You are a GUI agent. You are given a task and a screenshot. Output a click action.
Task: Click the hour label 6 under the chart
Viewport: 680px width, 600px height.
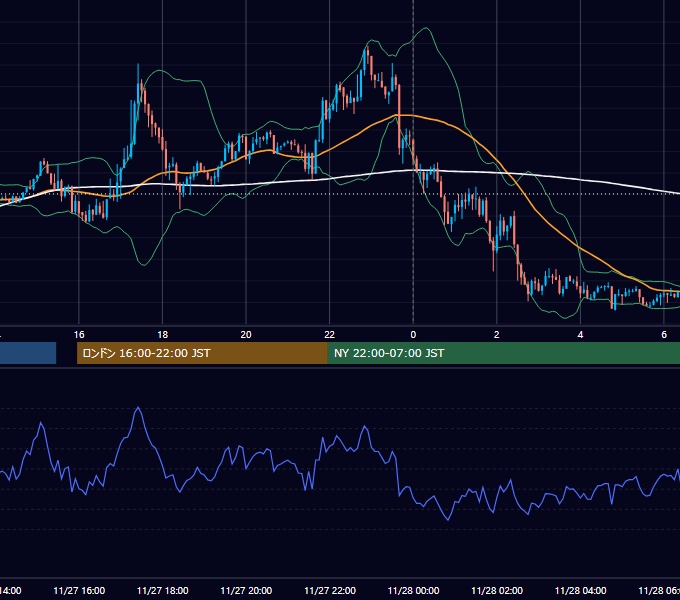click(x=664, y=335)
